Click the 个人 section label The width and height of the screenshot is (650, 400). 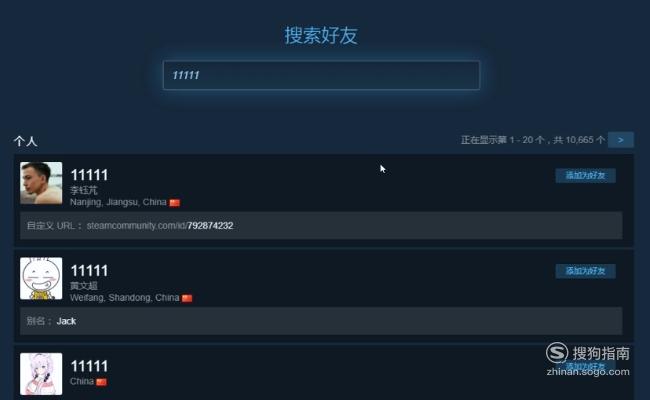25,141
